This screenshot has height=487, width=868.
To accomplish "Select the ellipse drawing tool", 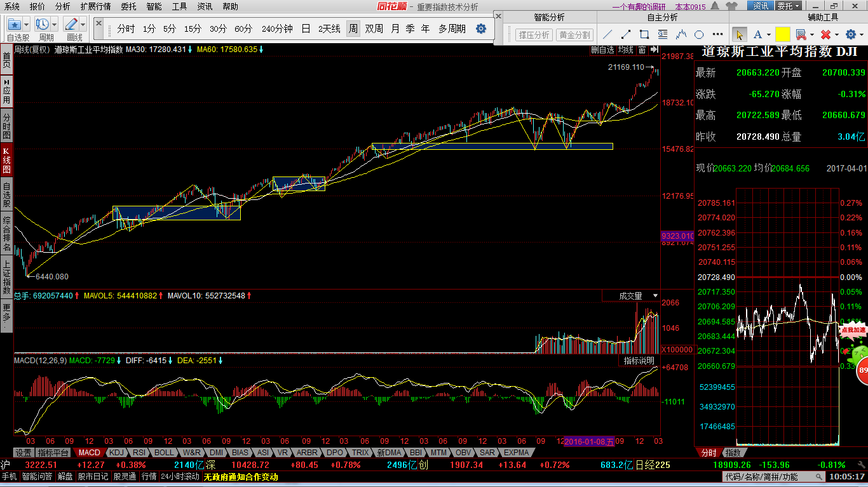I will coord(699,34).
